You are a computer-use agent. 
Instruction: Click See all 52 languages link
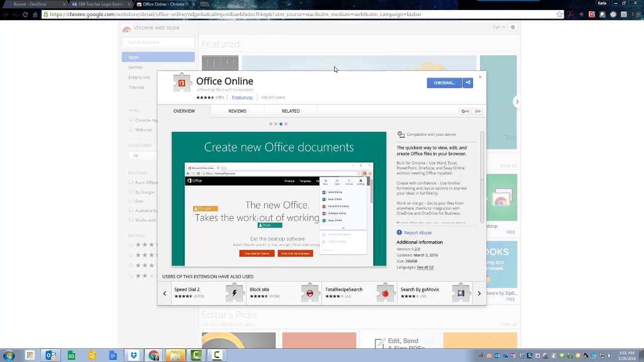click(x=425, y=267)
